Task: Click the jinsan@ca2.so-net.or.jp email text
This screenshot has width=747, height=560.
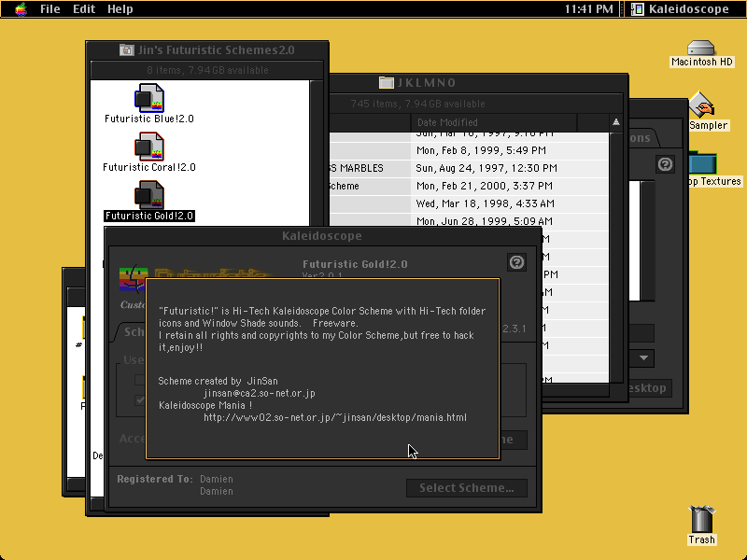Action: tap(260, 393)
